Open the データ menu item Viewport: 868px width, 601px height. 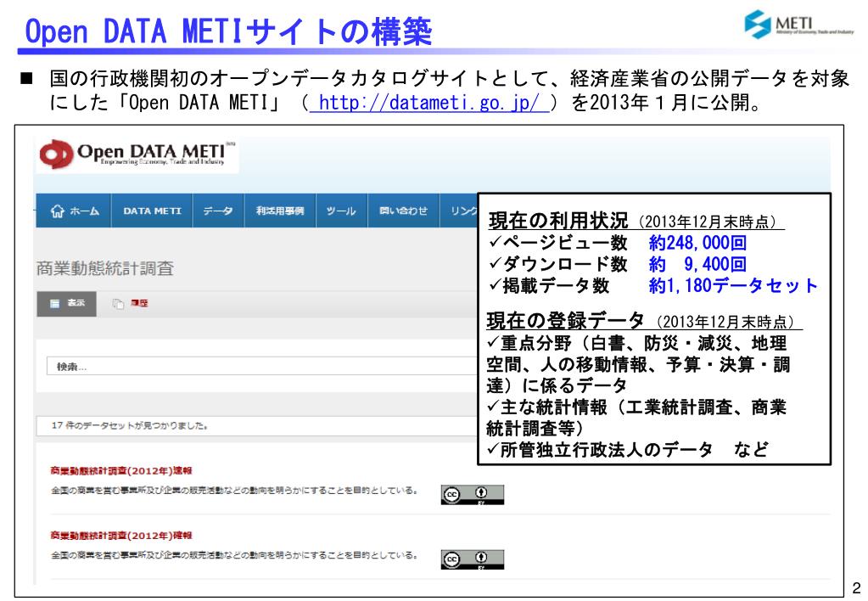(218, 211)
